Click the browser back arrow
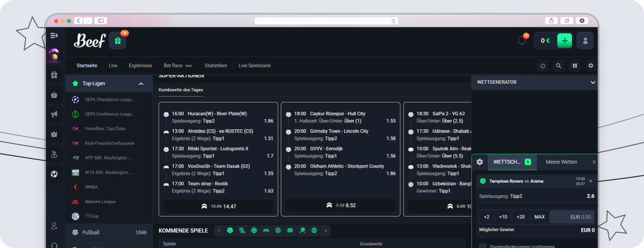This screenshot has width=644, height=248. (78, 20)
